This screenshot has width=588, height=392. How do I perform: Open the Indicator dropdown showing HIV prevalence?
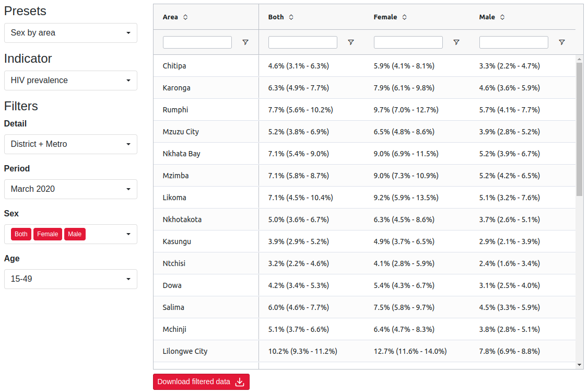[x=70, y=80]
